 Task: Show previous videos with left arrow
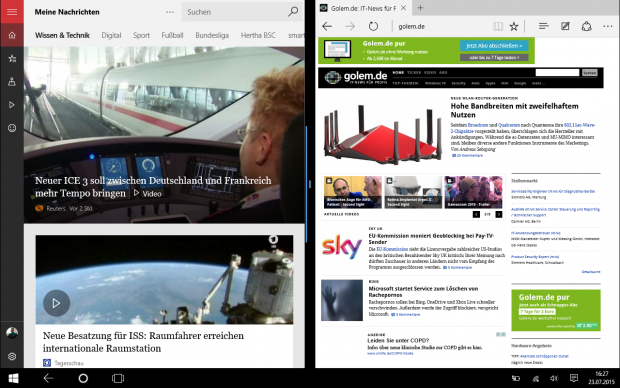[x=476, y=214]
